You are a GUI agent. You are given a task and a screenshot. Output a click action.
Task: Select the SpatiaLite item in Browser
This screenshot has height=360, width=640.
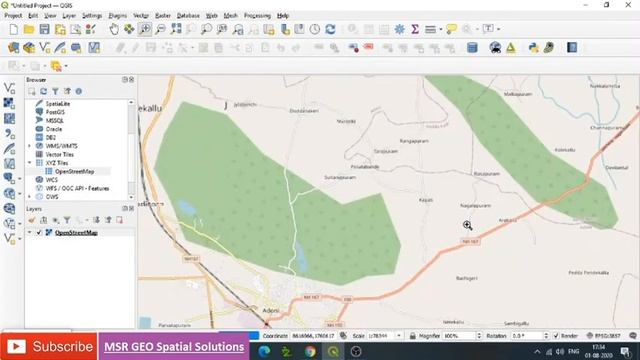[x=58, y=104]
